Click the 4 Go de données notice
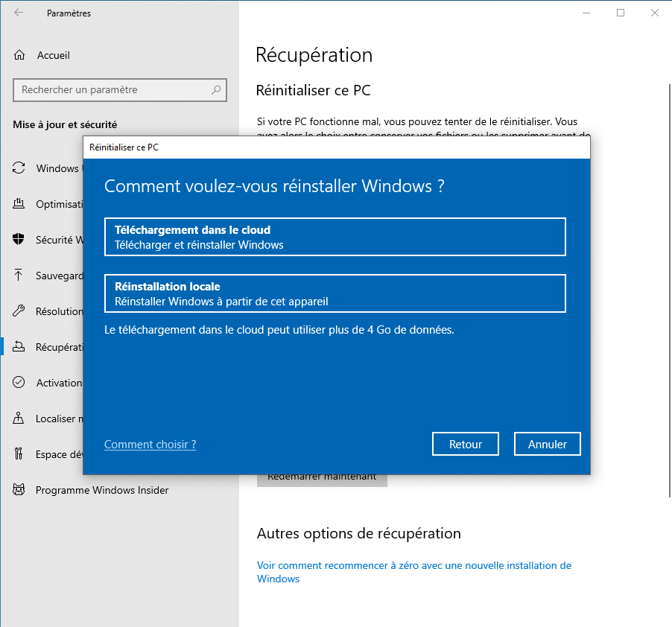 [x=279, y=330]
